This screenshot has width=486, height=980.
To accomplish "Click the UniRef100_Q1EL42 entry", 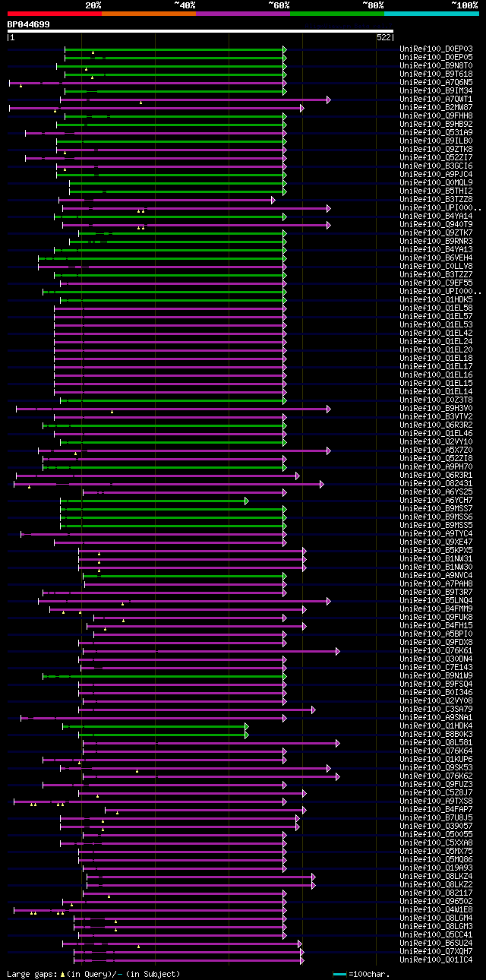I will pos(436,334).
